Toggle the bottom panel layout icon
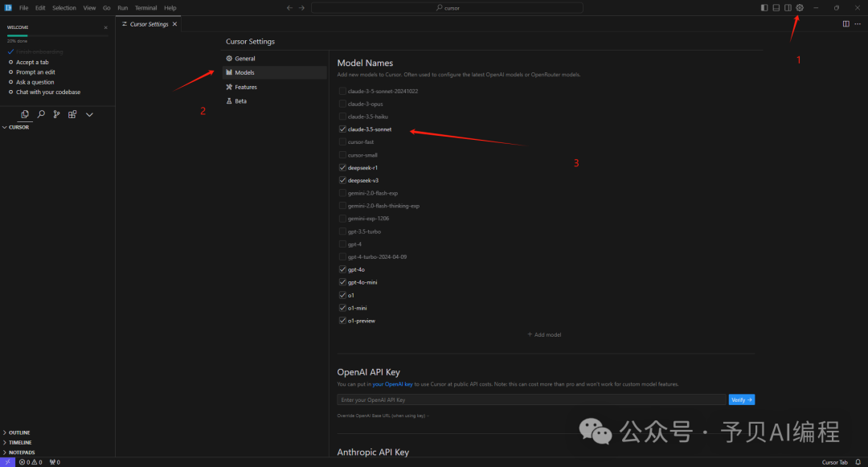Image resolution: width=868 pixels, height=467 pixels. click(x=776, y=8)
